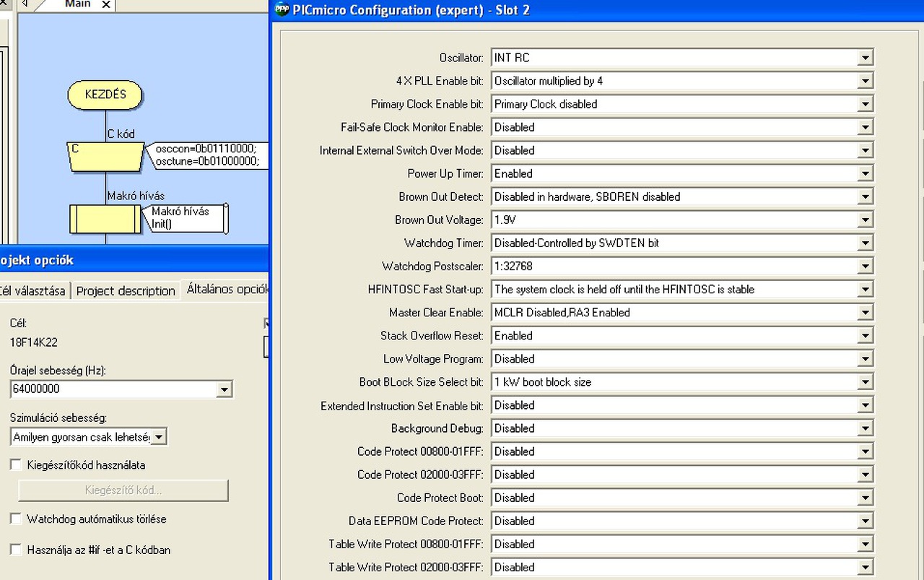924x580 pixels.
Task: Click the Kiegészítő kód... button
Action: tap(123, 490)
